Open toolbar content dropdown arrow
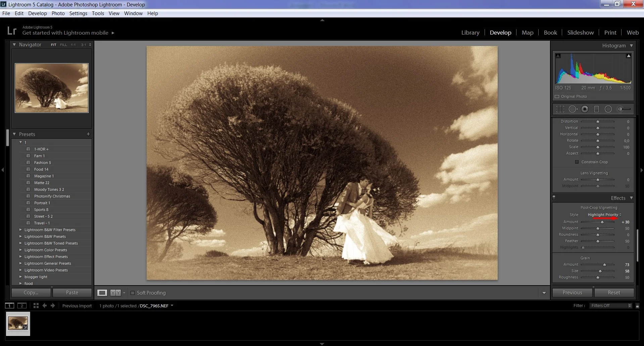644x346 pixels. point(544,293)
